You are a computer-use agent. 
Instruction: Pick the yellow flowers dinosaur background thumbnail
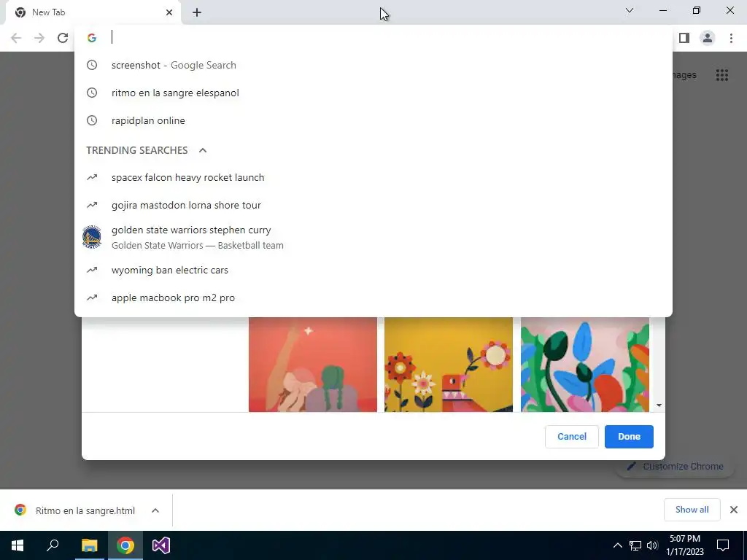coord(449,365)
